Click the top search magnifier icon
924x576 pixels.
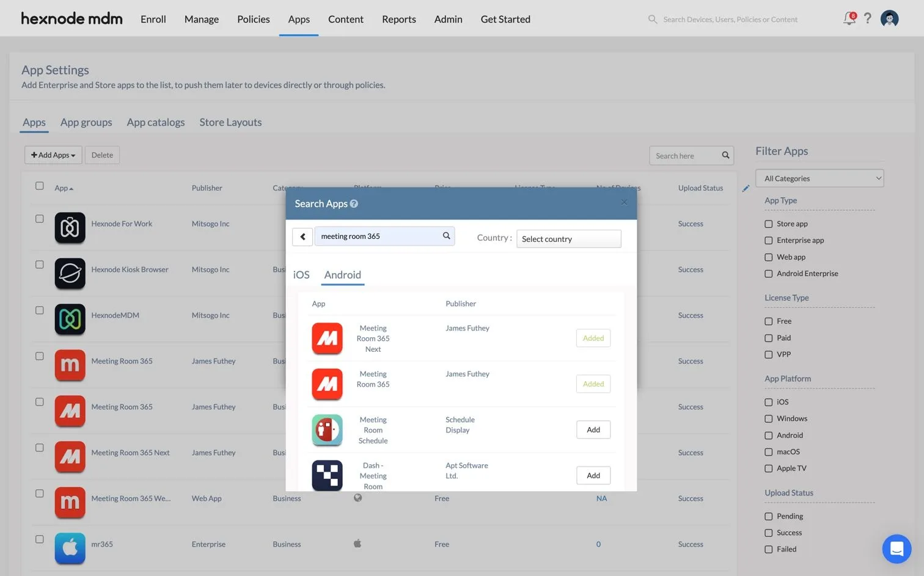pyautogui.click(x=653, y=20)
